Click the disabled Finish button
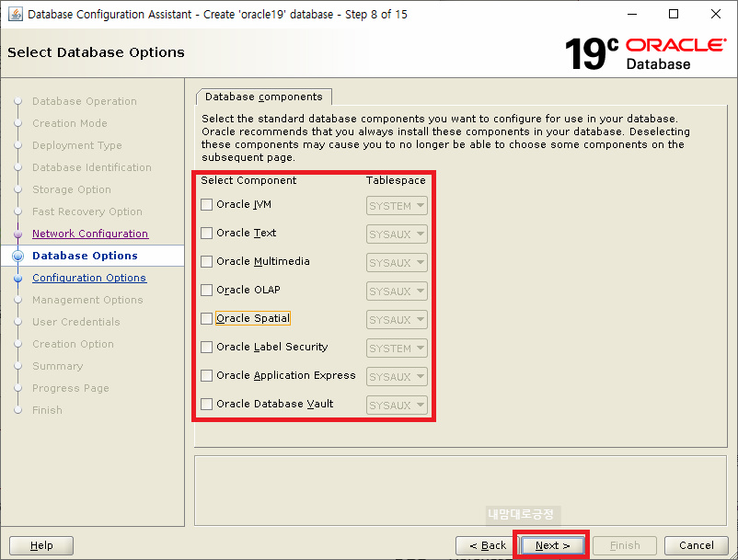 [x=625, y=545]
